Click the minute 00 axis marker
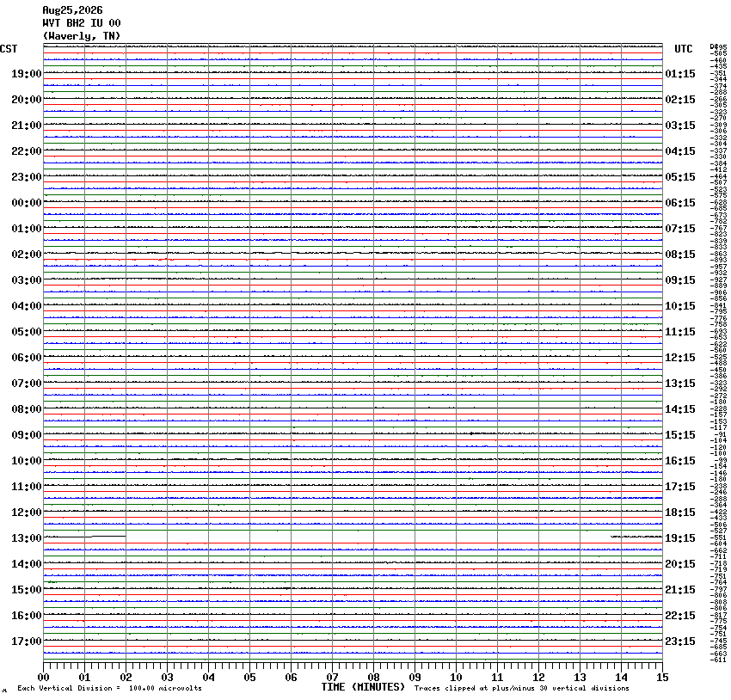The height and width of the screenshot is (700, 731). tap(43, 678)
